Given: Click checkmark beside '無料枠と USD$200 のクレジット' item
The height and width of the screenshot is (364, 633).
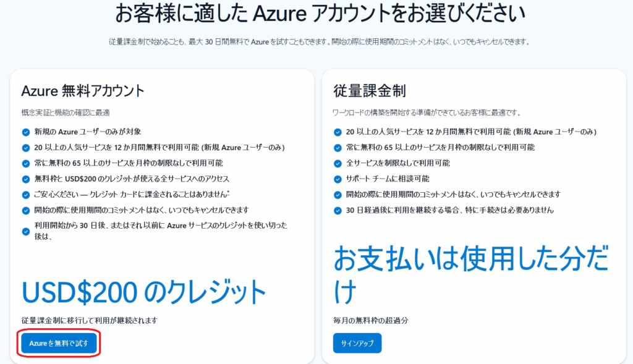Looking at the screenshot, I should [26, 179].
